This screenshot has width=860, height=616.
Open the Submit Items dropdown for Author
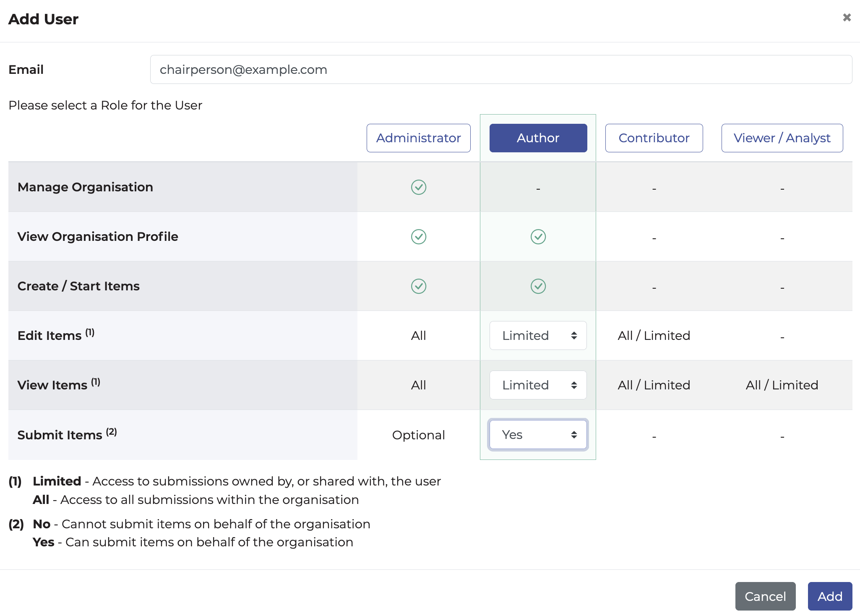(538, 435)
